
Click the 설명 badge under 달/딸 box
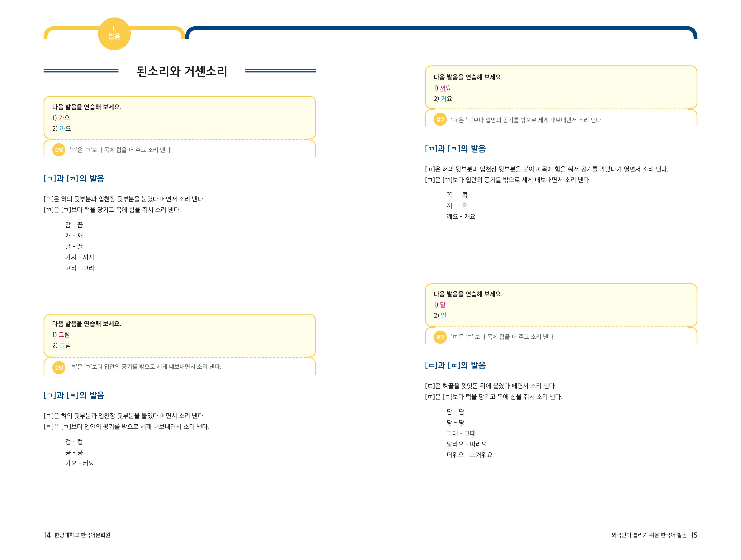[x=440, y=337]
